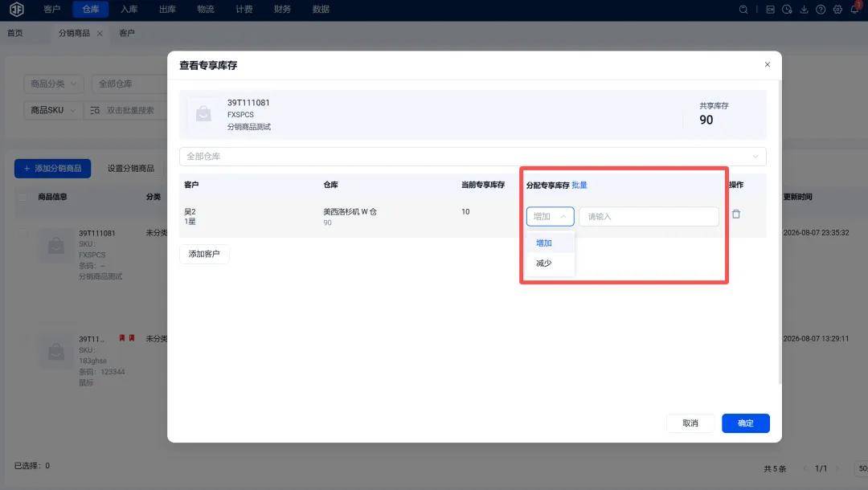Open the 商品分类 filter dropdown
The height and width of the screenshot is (490, 868).
point(54,84)
